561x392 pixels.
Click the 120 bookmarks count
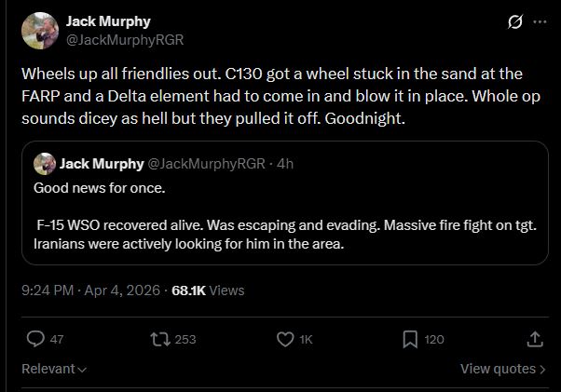point(434,340)
